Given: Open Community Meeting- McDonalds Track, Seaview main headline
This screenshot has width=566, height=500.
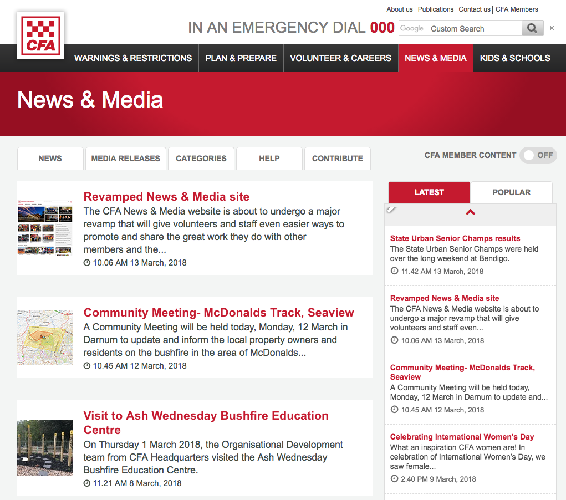Looking at the screenshot, I should pos(219,312).
